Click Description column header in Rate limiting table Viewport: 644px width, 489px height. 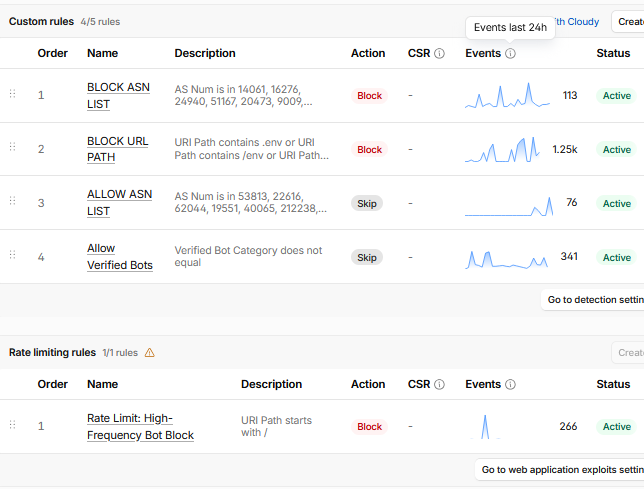point(271,384)
